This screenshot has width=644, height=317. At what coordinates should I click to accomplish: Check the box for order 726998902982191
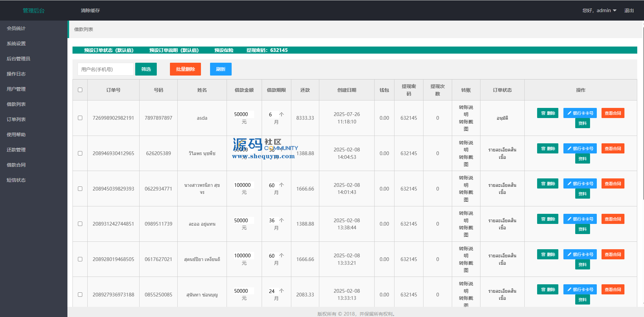coord(80,118)
